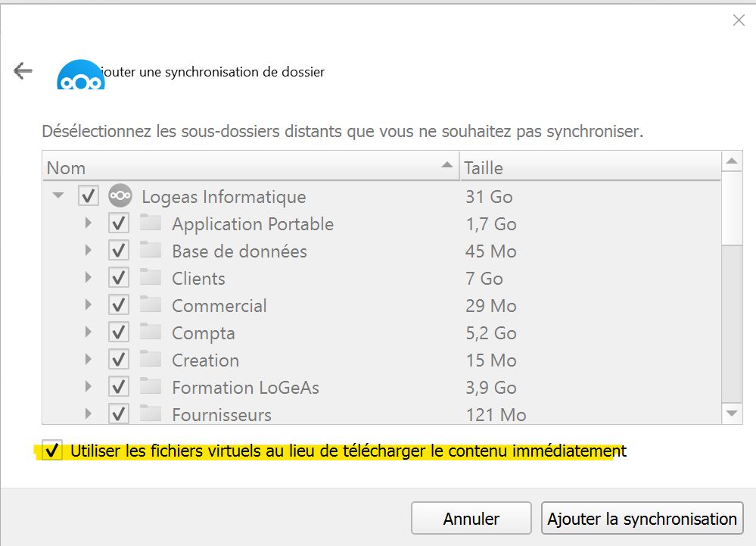
Task: Collapse the Logeas Informatique tree node
Action: point(58,196)
